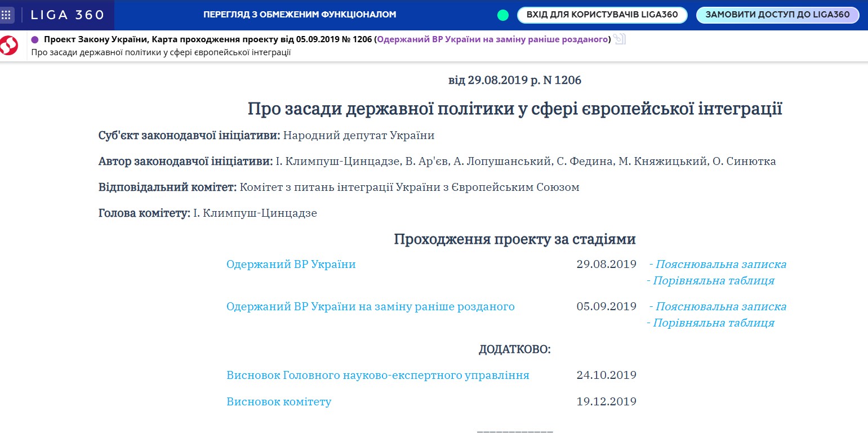Open the 'Одержаний ВР України' stage dated 29.08.2019
868x438 pixels.
tap(291, 264)
